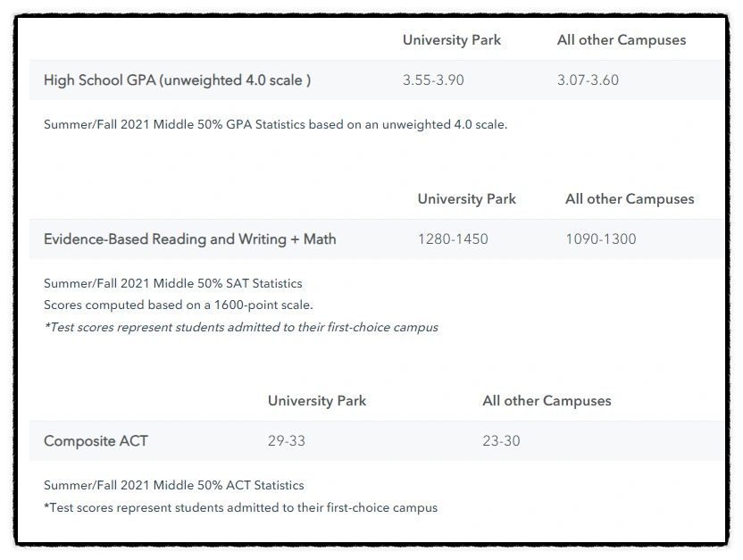This screenshot has height=560, width=743.
Task: Click the Middle 50% SAT Statistics line
Action: point(172,283)
